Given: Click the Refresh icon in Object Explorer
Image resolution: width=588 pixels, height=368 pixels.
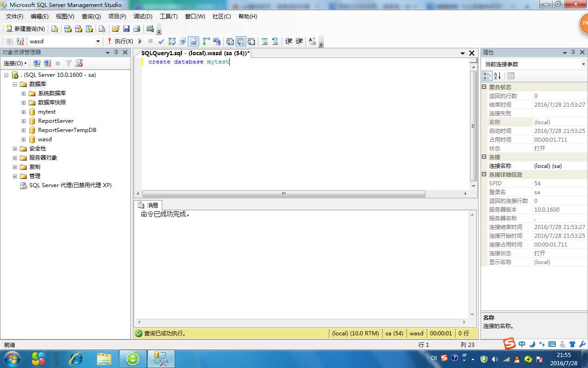Looking at the screenshot, I should click(x=79, y=63).
